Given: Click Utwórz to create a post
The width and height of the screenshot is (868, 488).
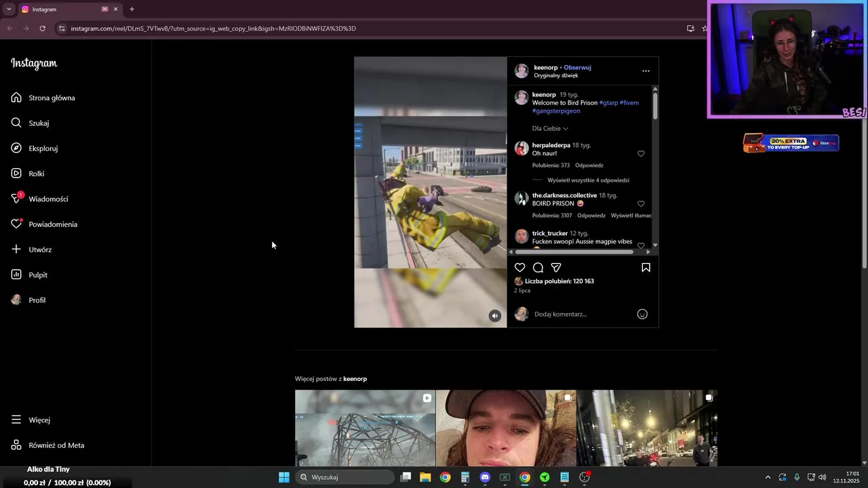Looking at the screenshot, I should pos(31,249).
